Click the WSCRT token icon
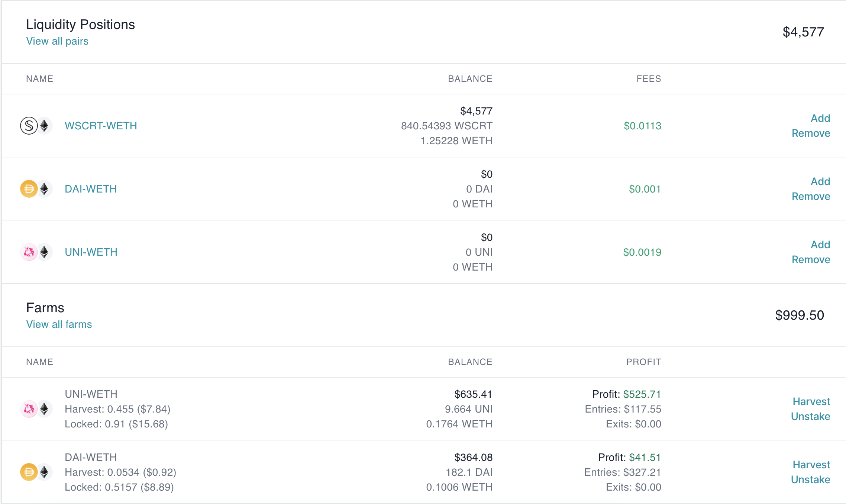Image resolution: width=846 pixels, height=504 pixels. point(29,126)
